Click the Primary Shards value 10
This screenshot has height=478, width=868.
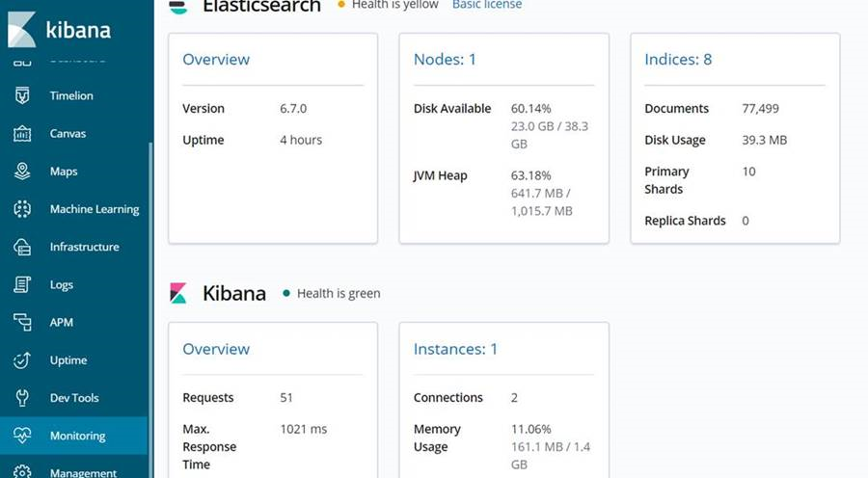[x=748, y=172]
